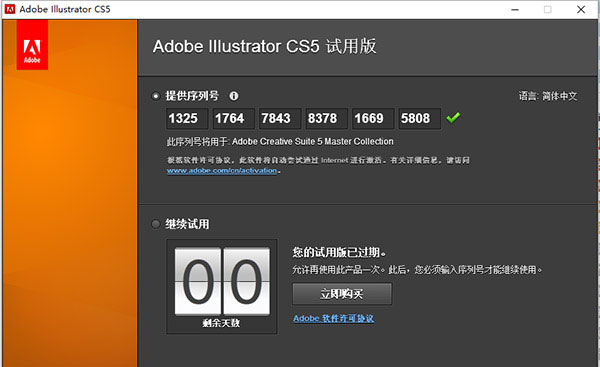
Task: Click the 剩余天数 label
Action: click(x=221, y=323)
